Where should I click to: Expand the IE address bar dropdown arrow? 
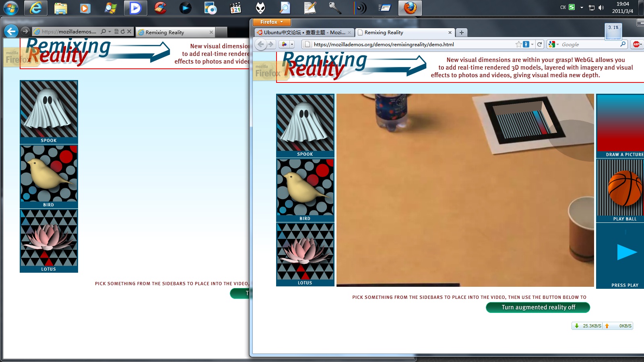tap(109, 31)
